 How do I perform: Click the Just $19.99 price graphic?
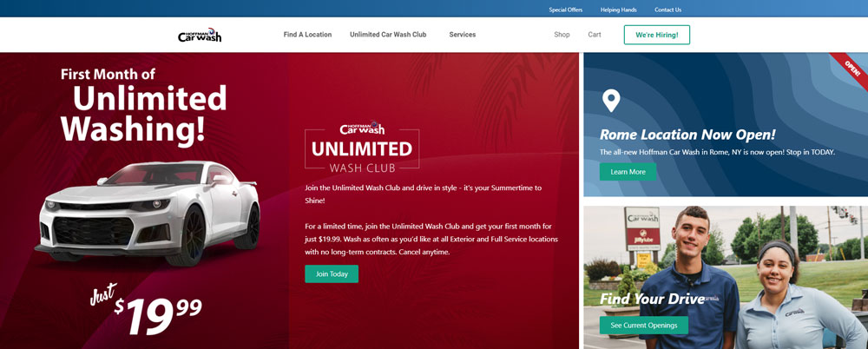pos(147,309)
